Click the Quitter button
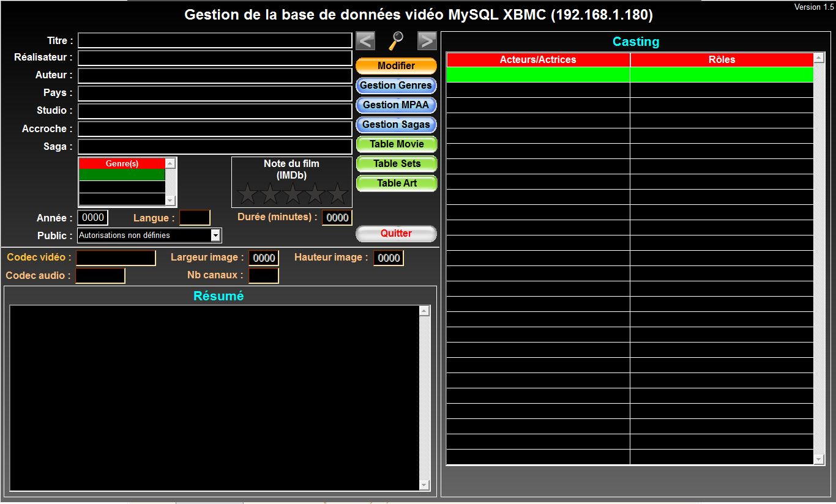836x504 pixels. (x=397, y=233)
